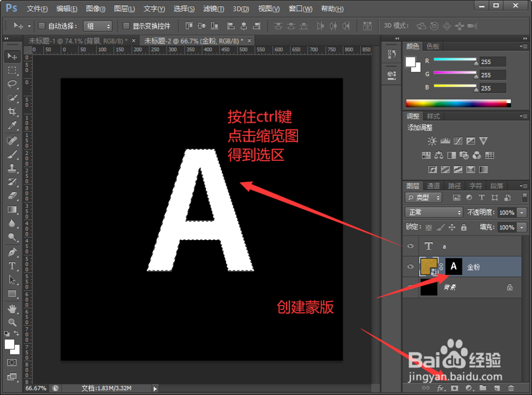Delete layer using trash icon
Viewport: 532px width, 395px height.
pos(511,388)
